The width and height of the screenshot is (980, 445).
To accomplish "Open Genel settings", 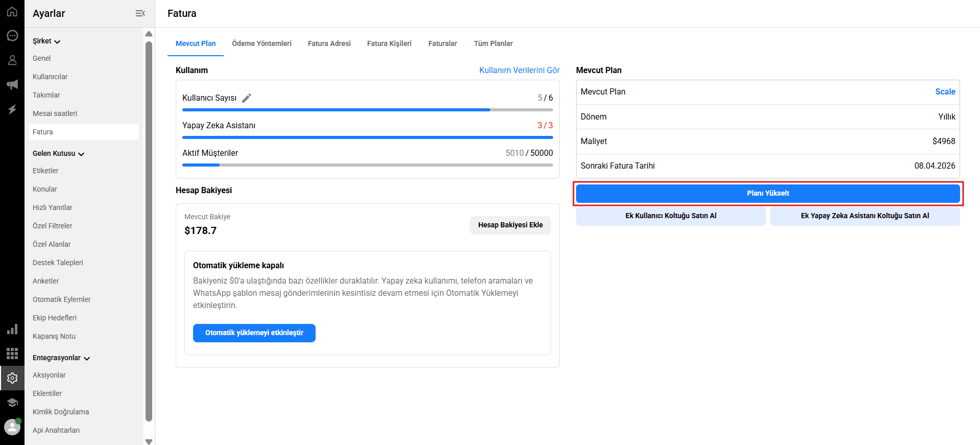I will click(84, 58).
